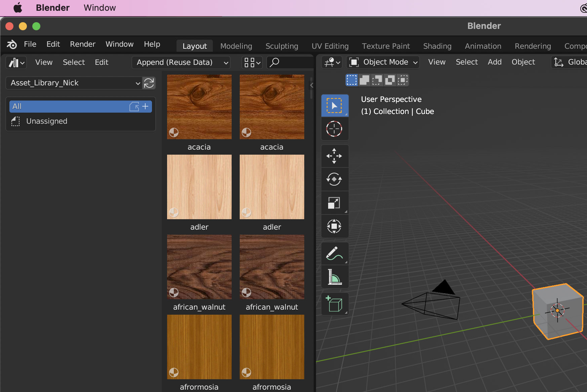Open the Asset_Library_Nick dropdown
Screen dimensions: 587x392
(75, 83)
